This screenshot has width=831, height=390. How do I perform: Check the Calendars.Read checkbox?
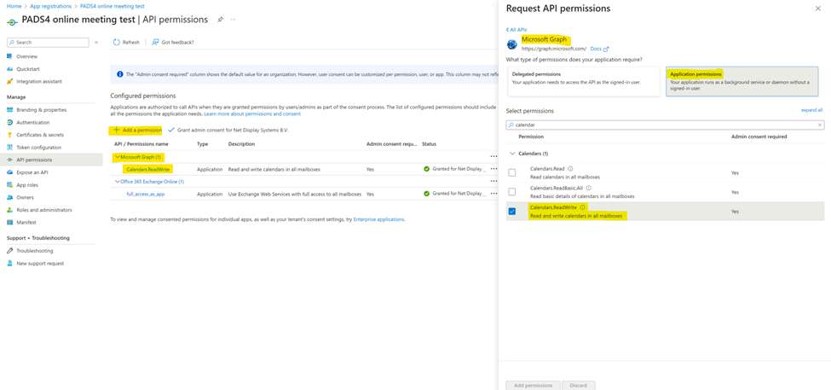click(x=511, y=172)
